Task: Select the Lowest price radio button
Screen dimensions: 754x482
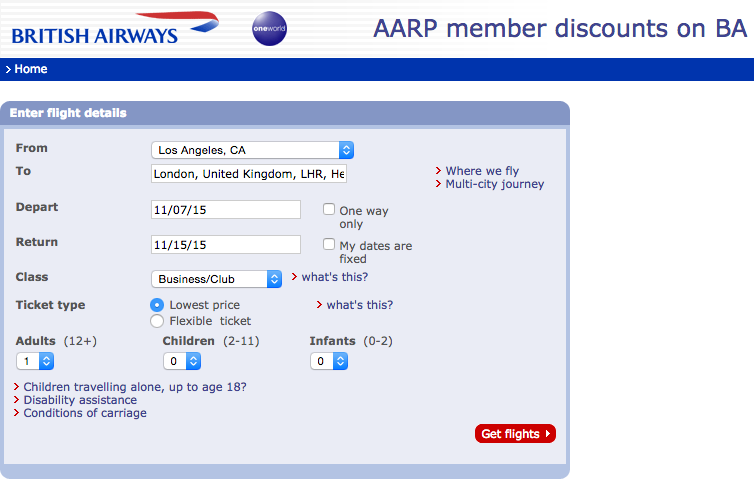Action: pos(157,305)
